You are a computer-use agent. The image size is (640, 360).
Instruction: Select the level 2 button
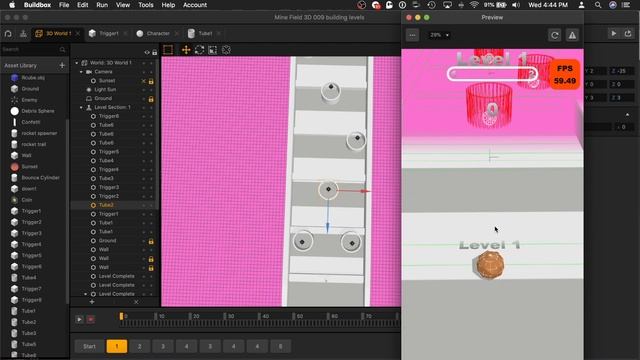[140, 346]
